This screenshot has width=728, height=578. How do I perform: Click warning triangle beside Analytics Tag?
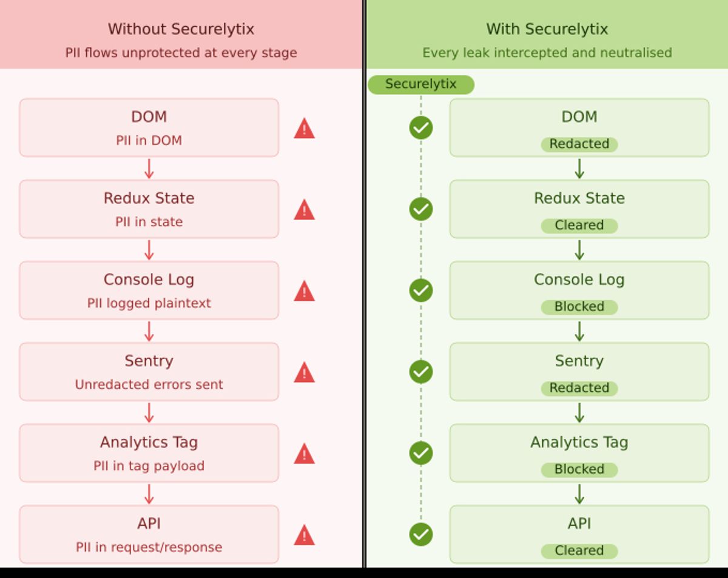click(x=304, y=454)
